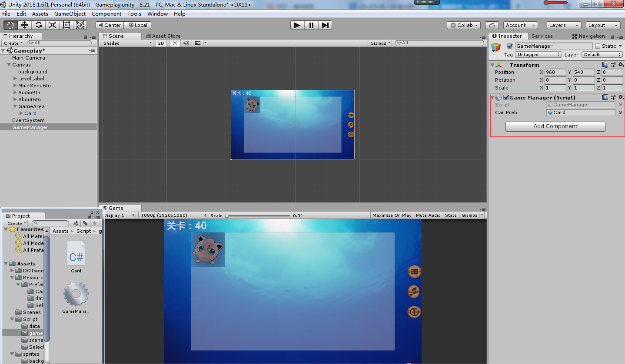Open the Shaded draw mode dropdown
This screenshot has height=364, width=625.
point(128,43)
